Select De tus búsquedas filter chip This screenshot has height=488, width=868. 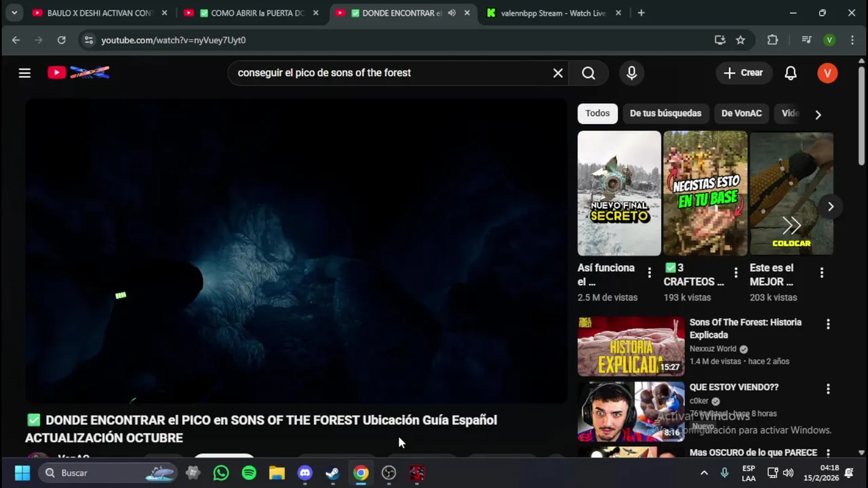[665, 113]
